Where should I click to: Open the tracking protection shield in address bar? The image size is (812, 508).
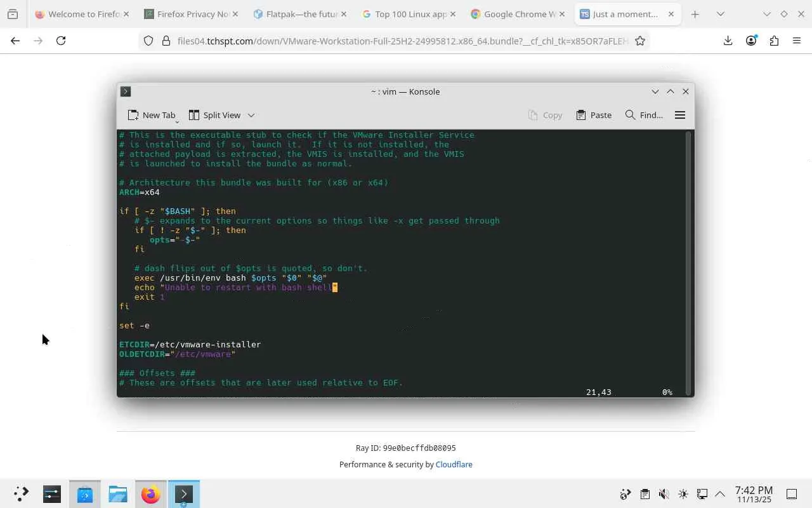coord(148,41)
